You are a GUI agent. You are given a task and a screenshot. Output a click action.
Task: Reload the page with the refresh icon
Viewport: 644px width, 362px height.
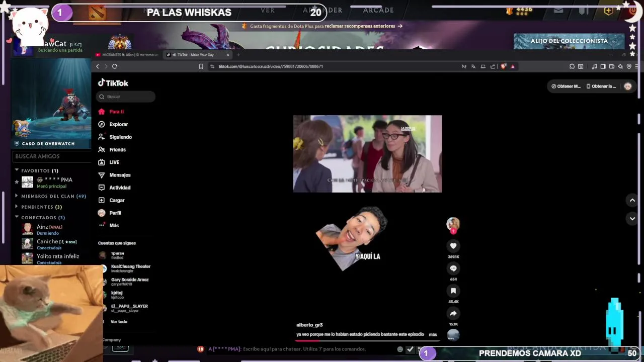(115, 66)
